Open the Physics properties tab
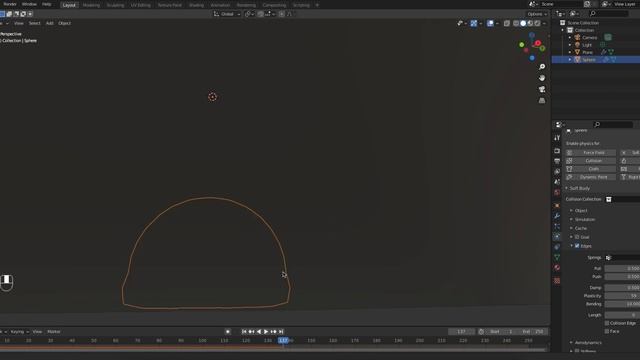 point(557,236)
